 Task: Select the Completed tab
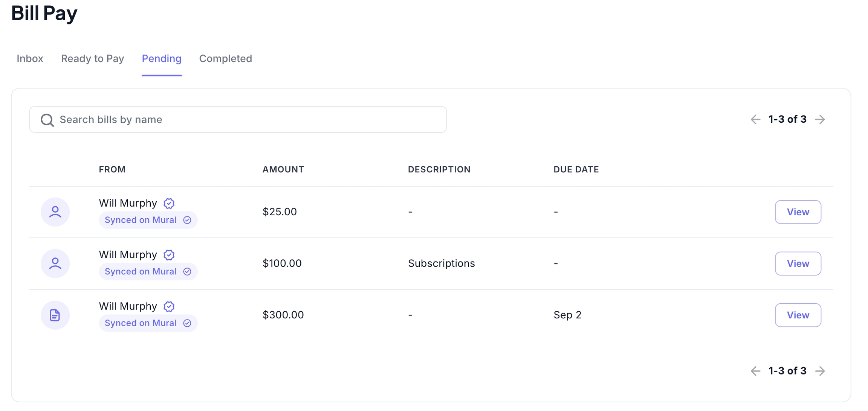[225, 59]
